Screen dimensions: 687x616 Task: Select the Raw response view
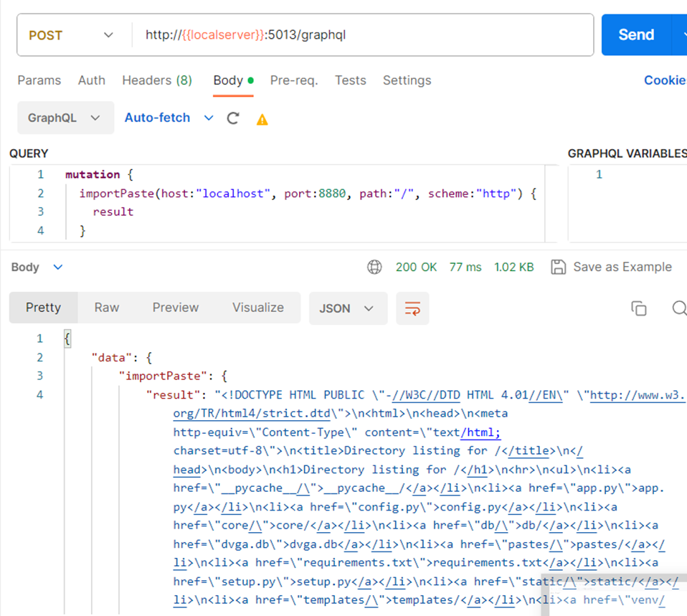pos(106,308)
